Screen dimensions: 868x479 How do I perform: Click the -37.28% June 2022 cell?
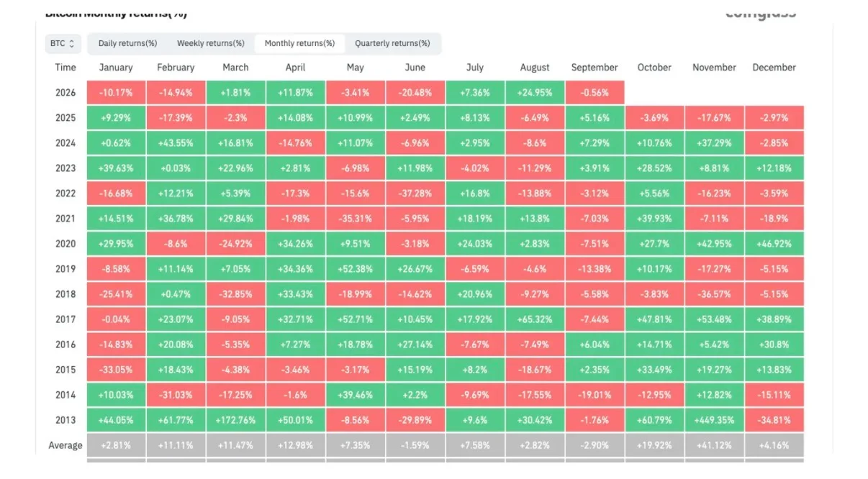point(415,193)
